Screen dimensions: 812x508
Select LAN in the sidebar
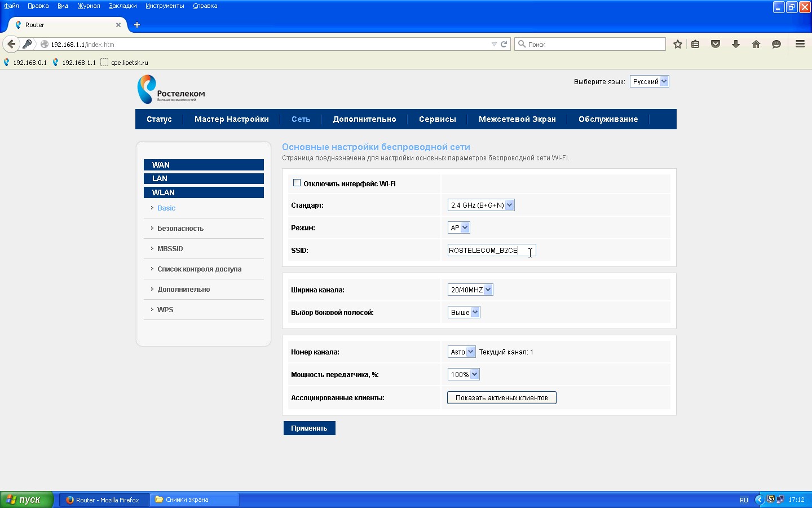point(204,178)
